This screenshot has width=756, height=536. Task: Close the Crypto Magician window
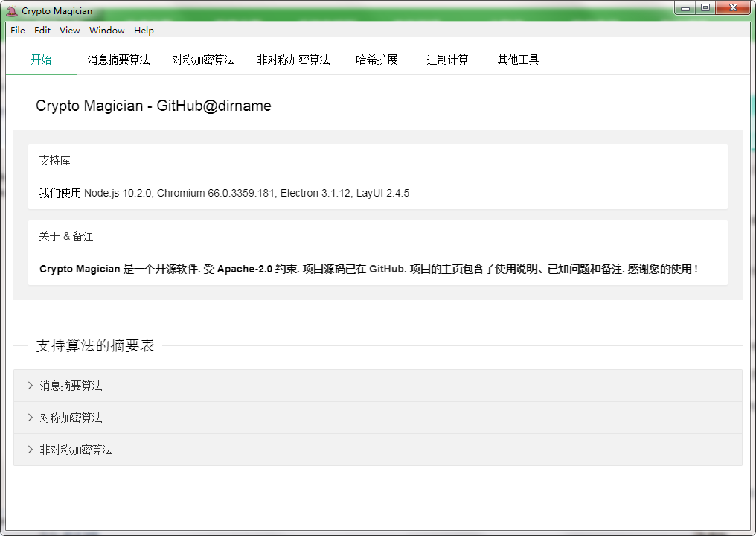pos(733,7)
